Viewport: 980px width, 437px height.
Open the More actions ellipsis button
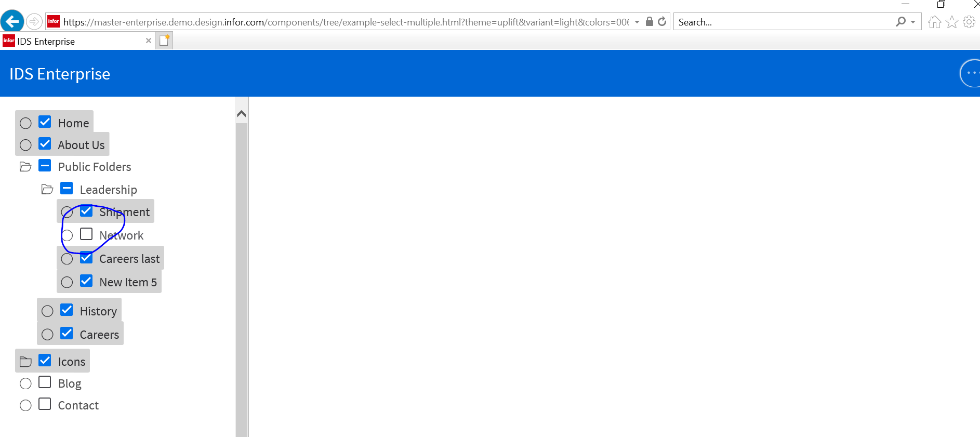tap(970, 73)
